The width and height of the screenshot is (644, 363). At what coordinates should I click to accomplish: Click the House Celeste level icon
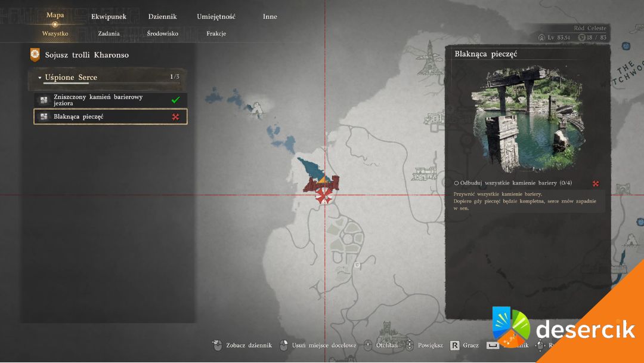(541, 38)
